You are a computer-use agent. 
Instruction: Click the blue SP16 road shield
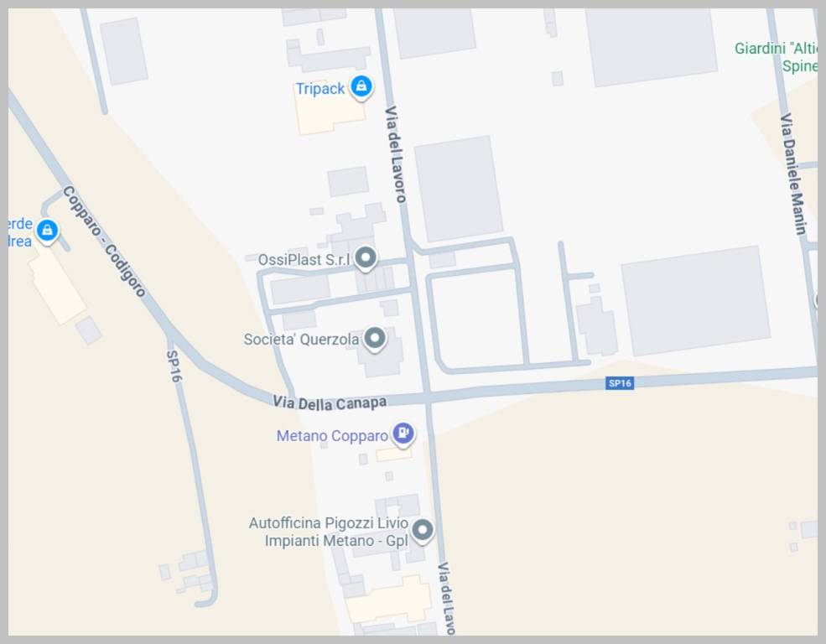[620, 383]
